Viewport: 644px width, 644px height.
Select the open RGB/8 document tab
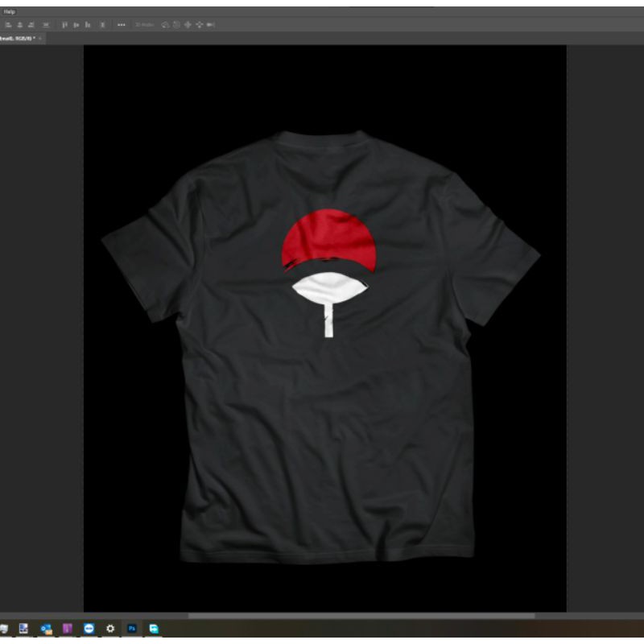pyautogui.click(x=18, y=39)
